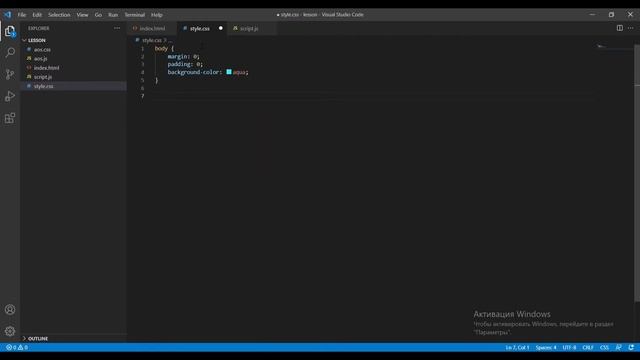Open the Run and Debug view
The width and height of the screenshot is (640, 360).
point(10,96)
